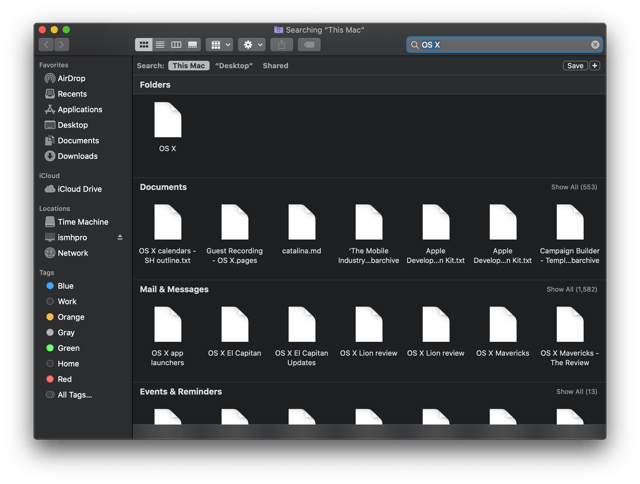This screenshot has height=484, width=640.
Task: Open Applications in the sidebar
Action: pos(73,109)
